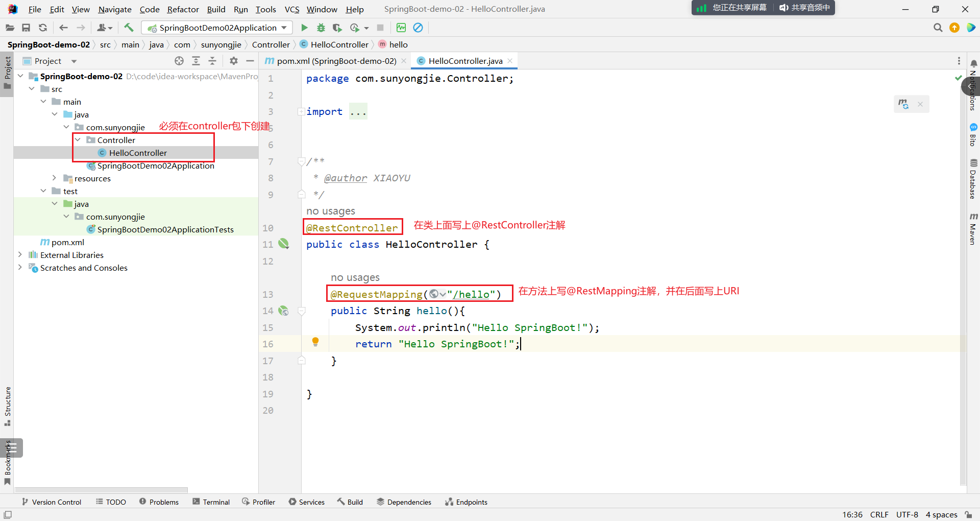Open the run configuration dropdown
The height and width of the screenshot is (521, 980).
[x=217, y=28]
